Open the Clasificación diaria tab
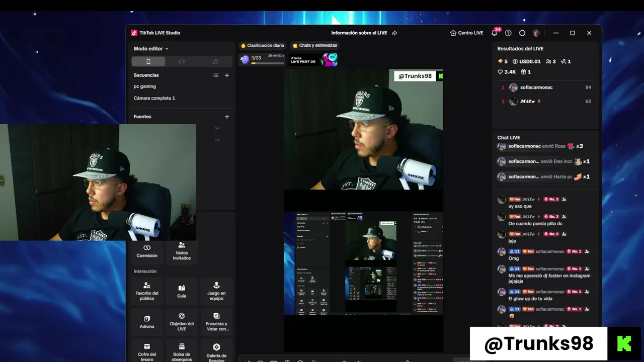The height and width of the screenshot is (362, 644). click(262, 45)
